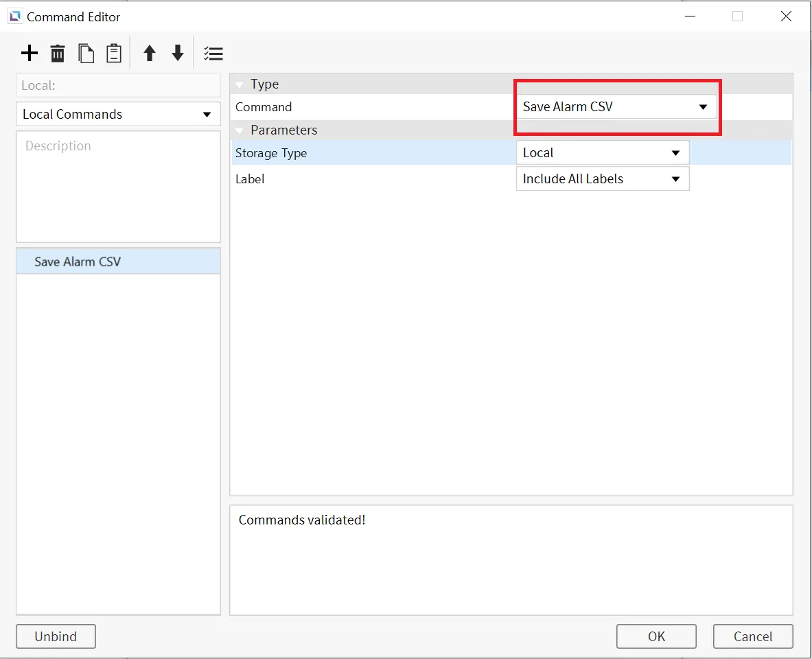The width and height of the screenshot is (812, 659).
Task: Close the Command Editor window
Action: [787, 16]
